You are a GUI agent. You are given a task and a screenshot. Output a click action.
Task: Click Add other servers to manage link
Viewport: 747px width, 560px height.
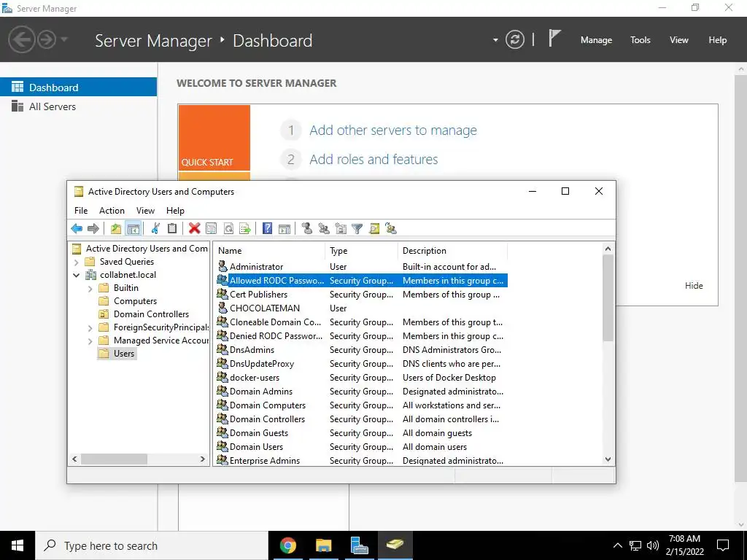393,130
